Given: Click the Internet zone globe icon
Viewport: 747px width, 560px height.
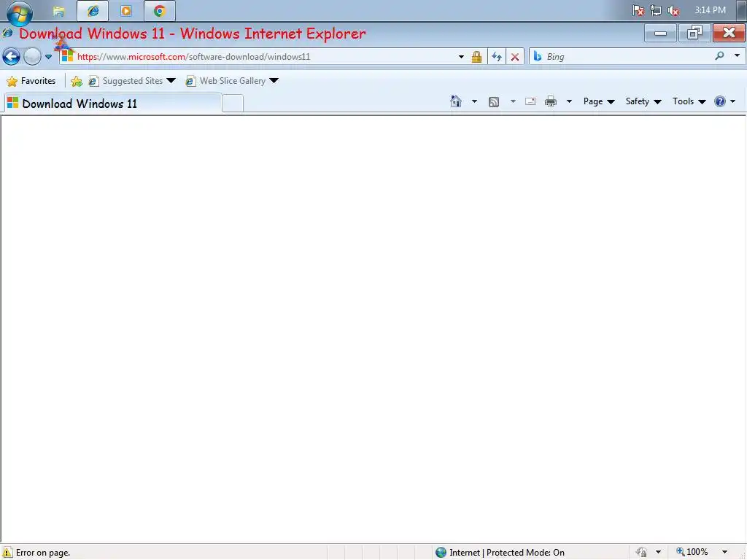Looking at the screenshot, I should (x=441, y=553).
